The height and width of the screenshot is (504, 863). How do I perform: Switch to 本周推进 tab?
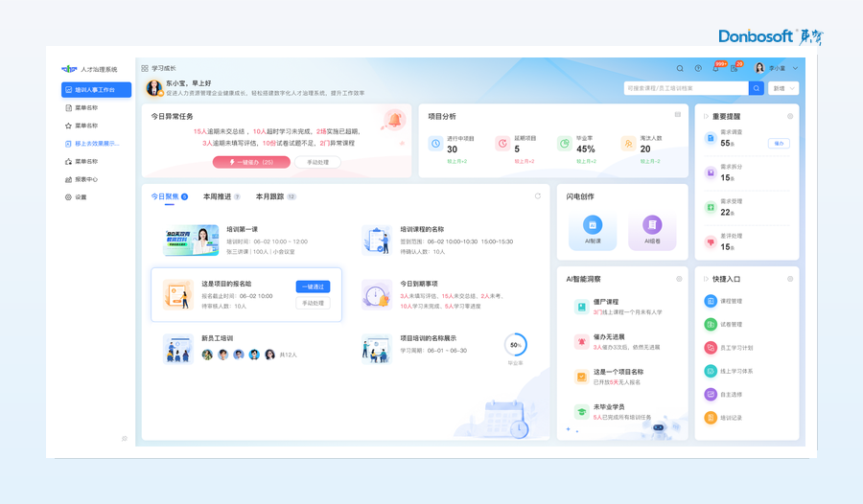pyautogui.click(x=222, y=196)
